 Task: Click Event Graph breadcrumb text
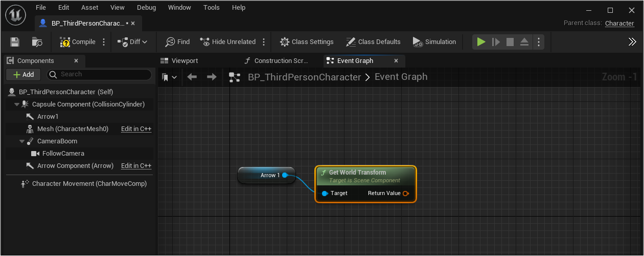[401, 77]
